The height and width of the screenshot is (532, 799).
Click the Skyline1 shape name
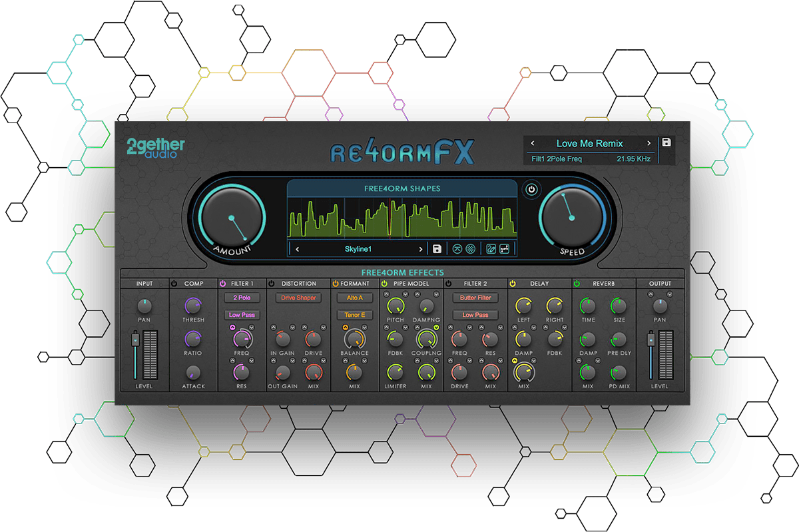tap(358, 249)
